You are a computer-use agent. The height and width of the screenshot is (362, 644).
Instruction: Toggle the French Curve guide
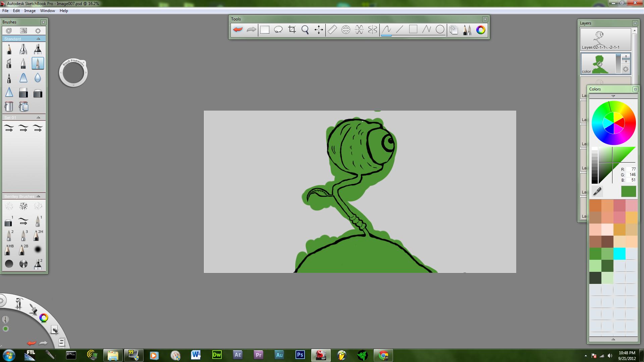pos(359,30)
